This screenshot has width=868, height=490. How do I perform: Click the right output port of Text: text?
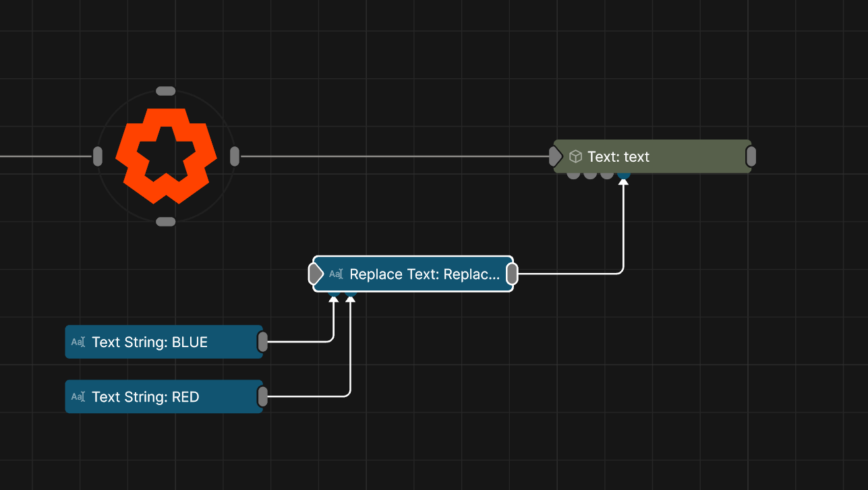pyautogui.click(x=751, y=157)
